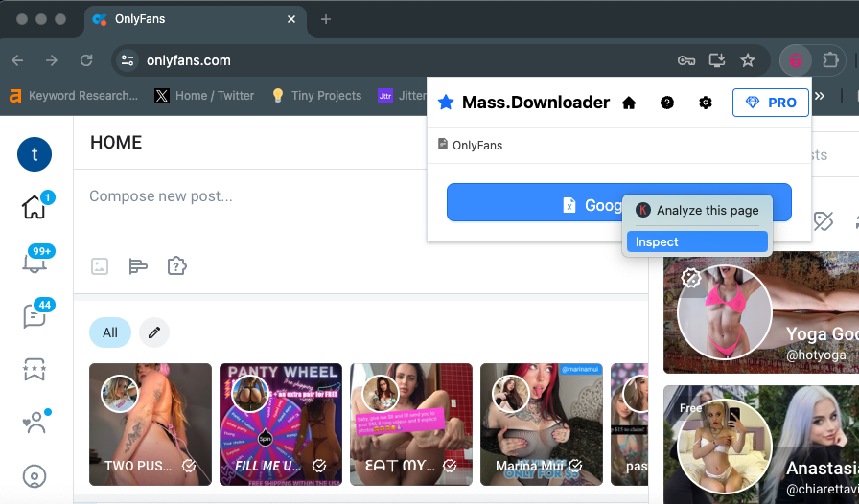
Task: Open the TWO PUS... story thumbnail
Action: pos(151,424)
